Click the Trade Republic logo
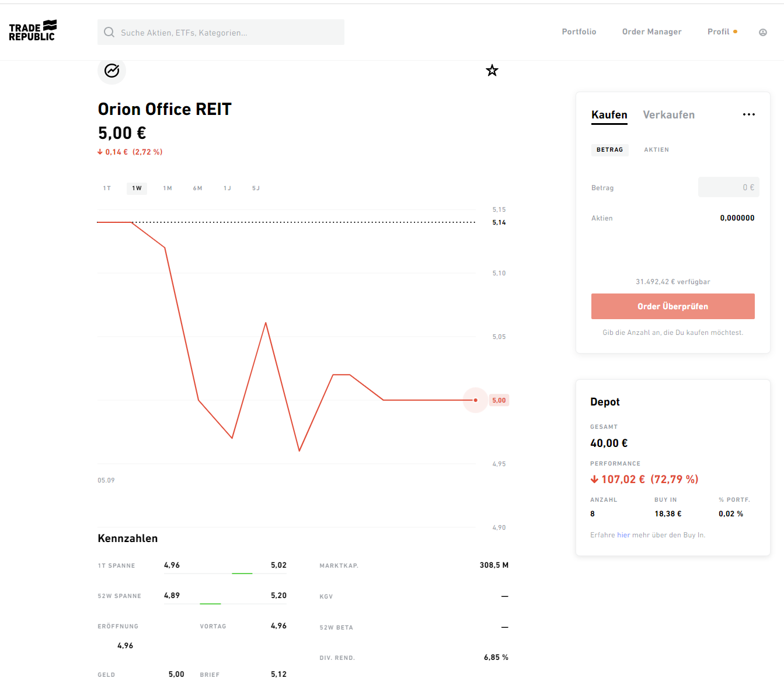The height and width of the screenshot is (699, 784). (x=33, y=32)
